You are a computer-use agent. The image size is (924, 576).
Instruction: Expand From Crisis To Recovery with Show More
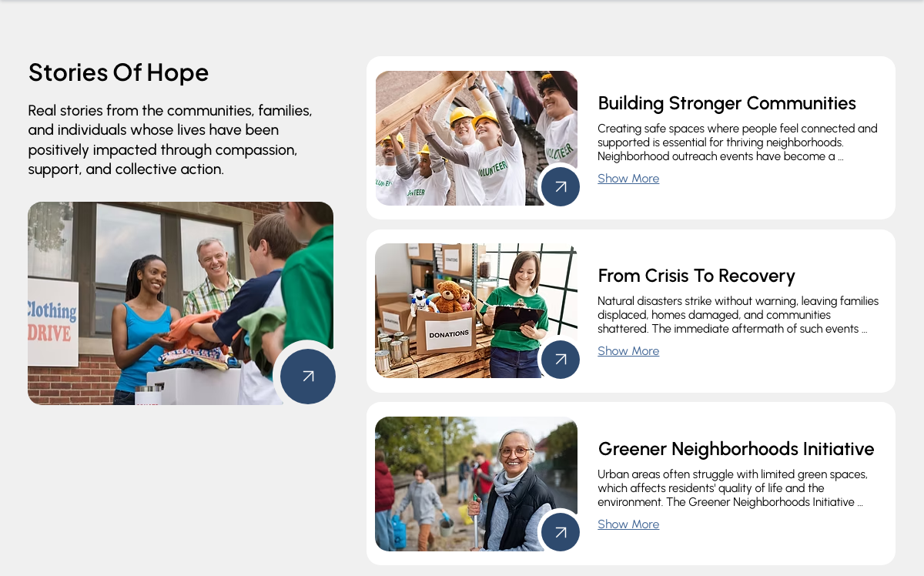click(628, 351)
